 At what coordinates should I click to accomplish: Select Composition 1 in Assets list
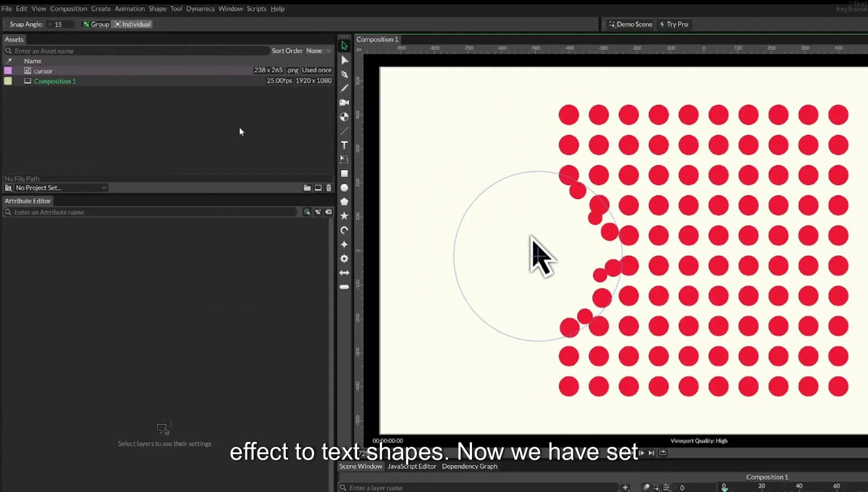point(168,81)
